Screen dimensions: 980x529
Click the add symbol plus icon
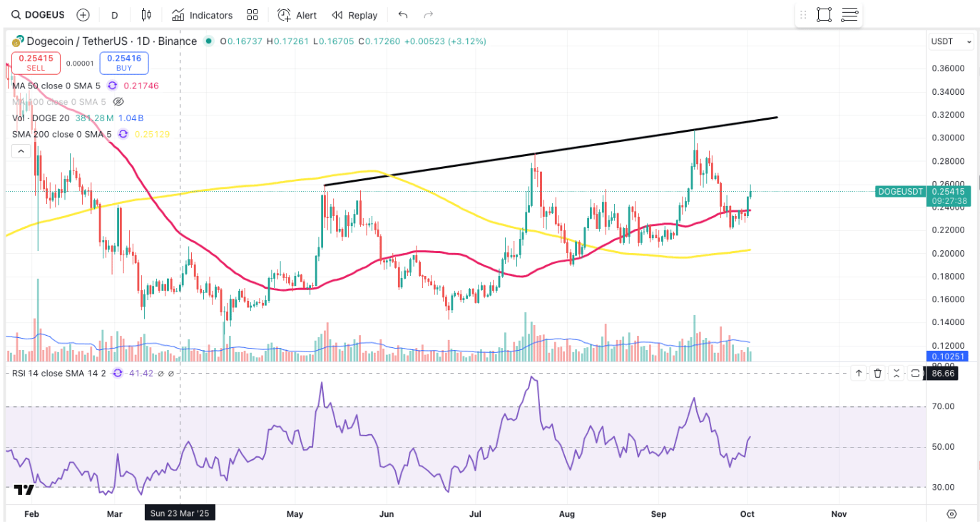tap(83, 15)
